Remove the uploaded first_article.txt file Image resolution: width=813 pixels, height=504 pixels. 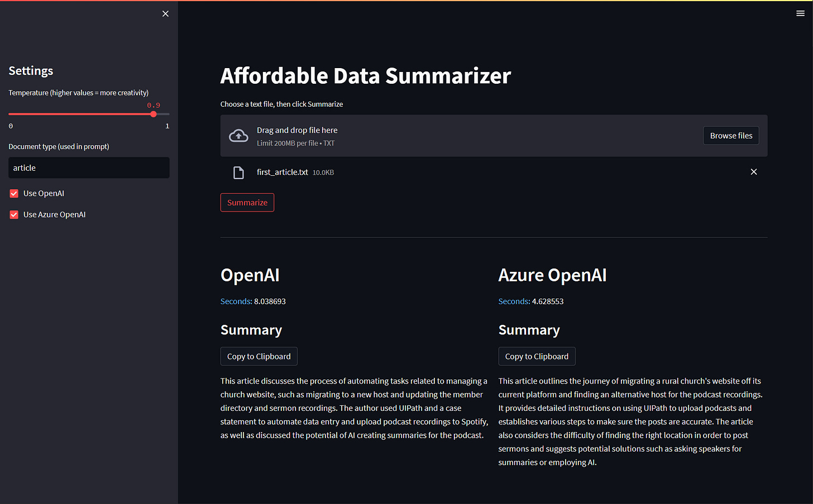(x=754, y=172)
